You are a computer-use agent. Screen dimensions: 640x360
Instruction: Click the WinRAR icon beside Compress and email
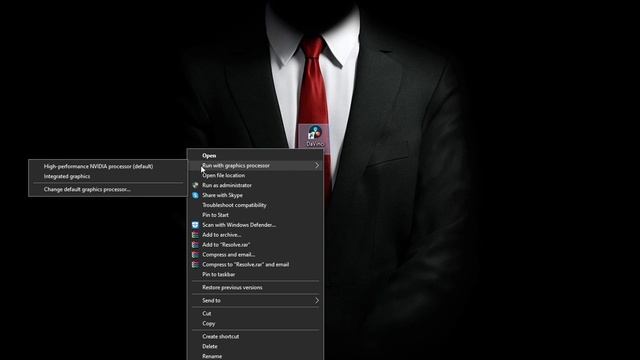[196, 255]
